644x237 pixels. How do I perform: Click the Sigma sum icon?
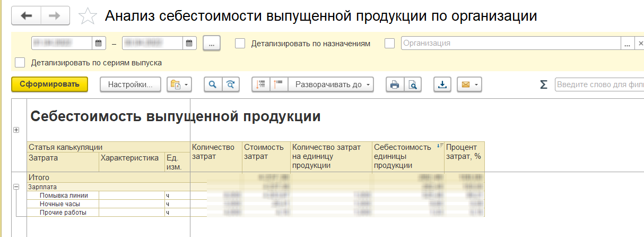(x=543, y=84)
